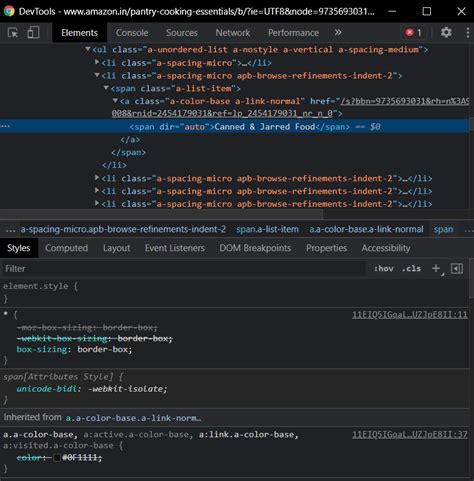Click the closing </li> tag row
Image resolution: width=474 pixels, height=481 pixels.
coord(114,165)
